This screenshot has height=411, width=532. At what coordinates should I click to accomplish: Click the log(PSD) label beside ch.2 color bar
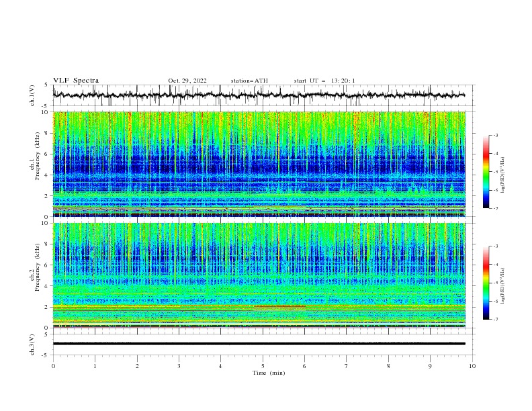(x=503, y=285)
